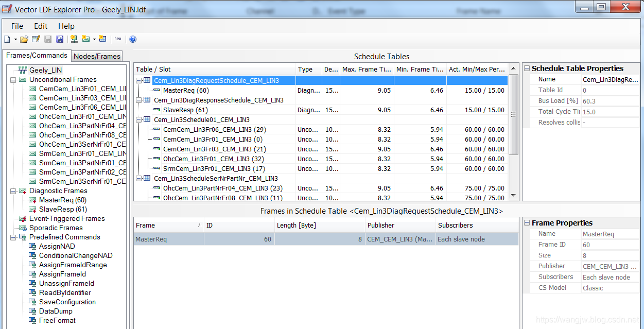Collapse the Unconditional Frames tree node
The height and width of the screenshot is (329, 644).
click(x=13, y=80)
